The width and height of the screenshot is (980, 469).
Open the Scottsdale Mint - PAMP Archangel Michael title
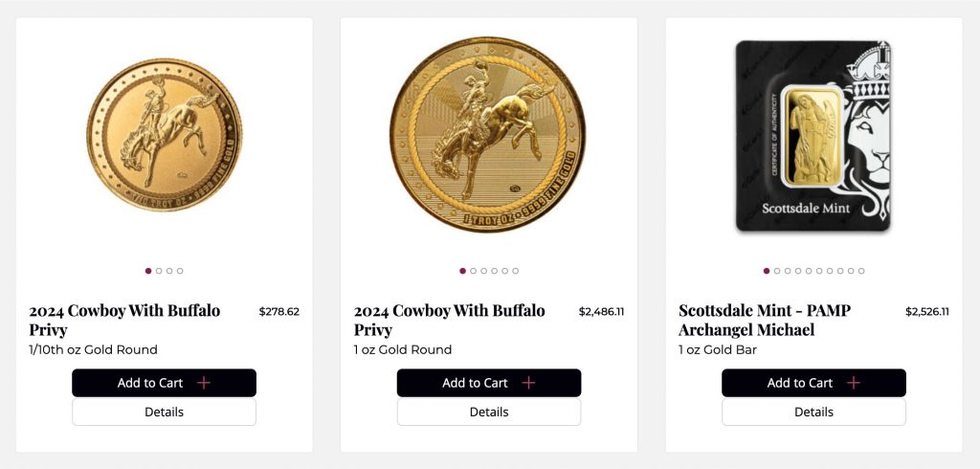tap(765, 320)
